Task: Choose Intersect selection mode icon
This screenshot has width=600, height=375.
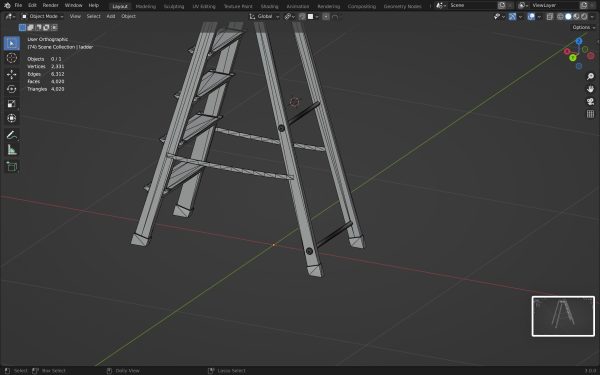Action: (x=54, y=27)
